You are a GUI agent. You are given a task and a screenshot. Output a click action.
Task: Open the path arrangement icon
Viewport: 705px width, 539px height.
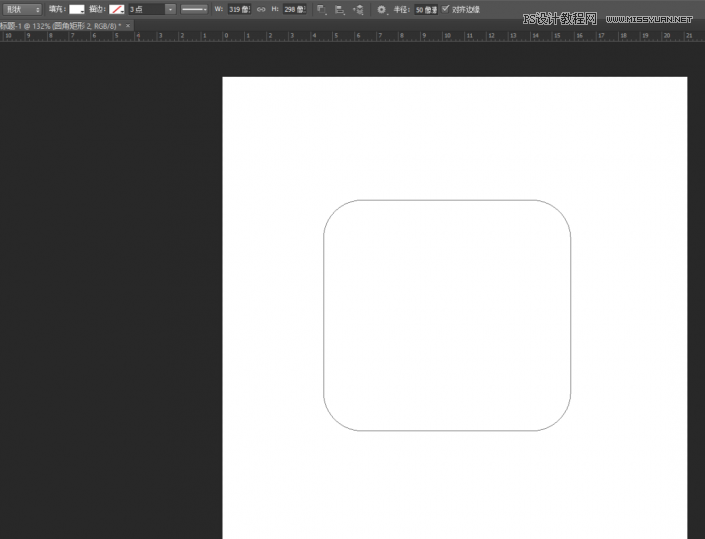click(358, 8)
